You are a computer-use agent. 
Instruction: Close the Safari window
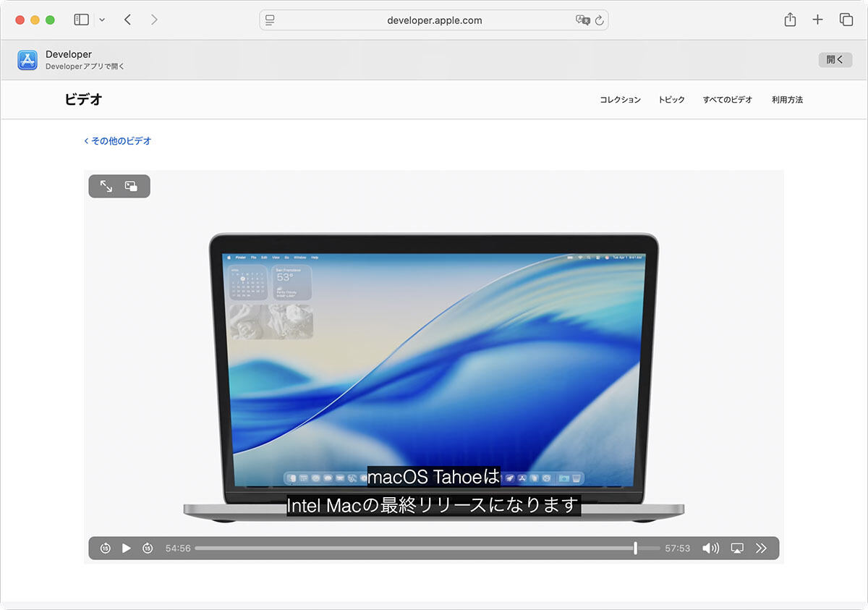coord(20,20)
